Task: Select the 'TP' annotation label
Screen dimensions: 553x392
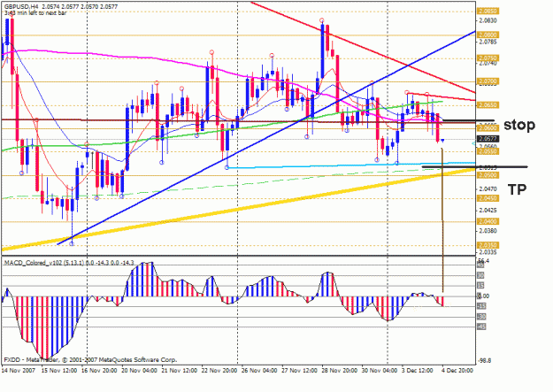Action: pos(517,190)
